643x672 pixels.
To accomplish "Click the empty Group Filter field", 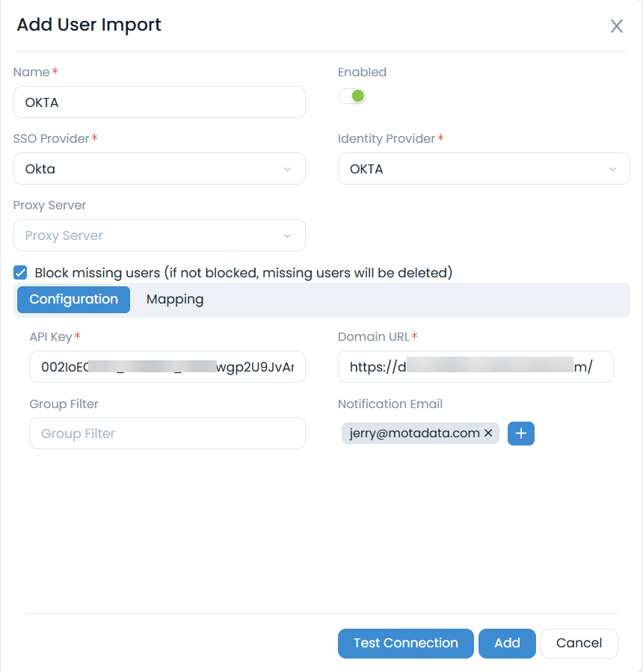I will click(167, 433).
